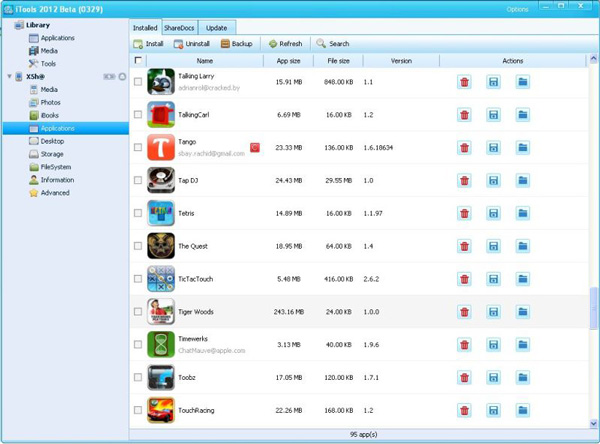The width and height of the screenshot is (600, 444).
Task: Delete TicTacTouch with trash icon
Action: 464,279
